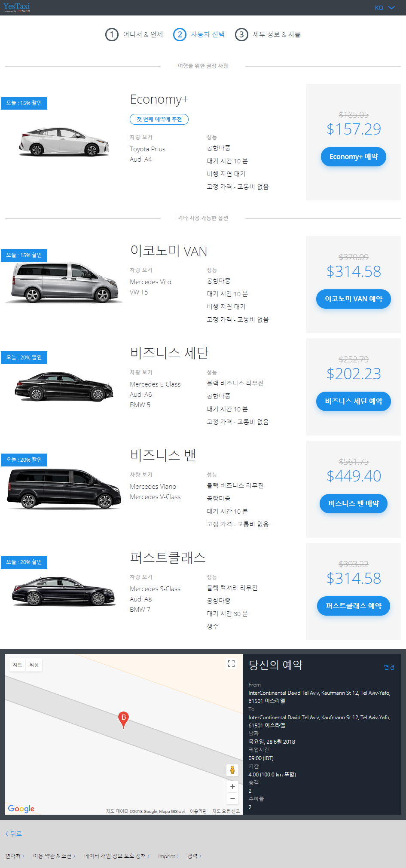Select the 지도 map type
This screenshot has width=406, height=868.
pos(18,665)
